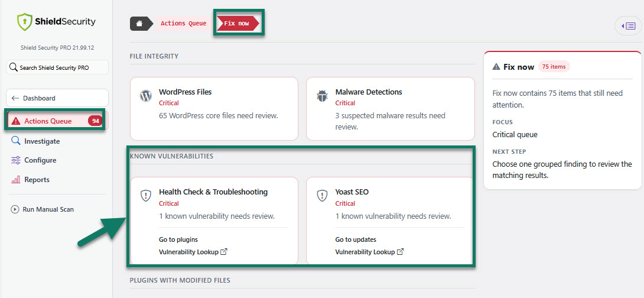Click the bug icon on Malware Detections card
The height and width of the screenshot is (298, 644).
[323, 96]
